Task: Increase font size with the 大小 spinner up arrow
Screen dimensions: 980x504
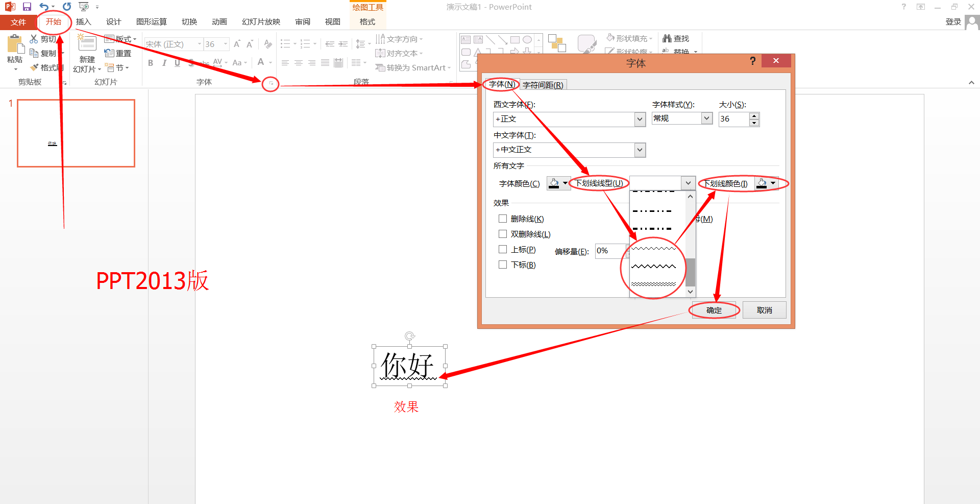Action: 754,116
